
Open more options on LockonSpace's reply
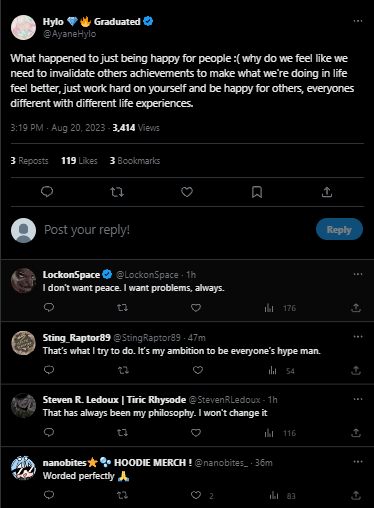358,274
